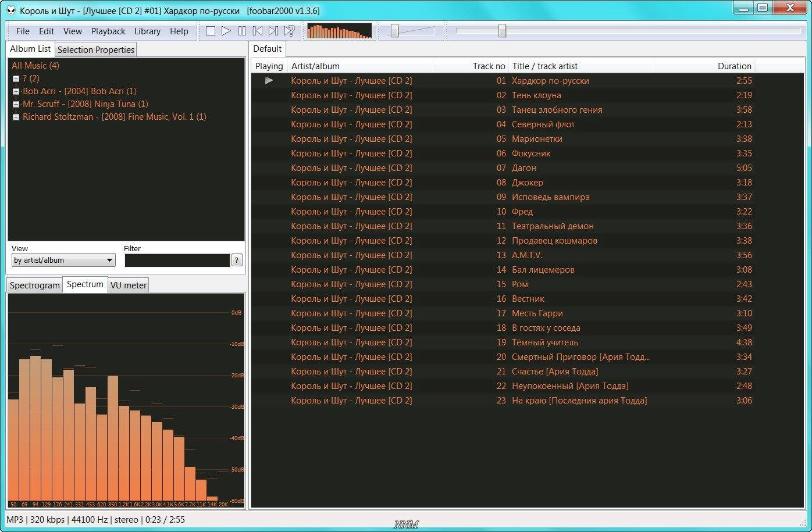812x532 pixels.
Task: Sort by the Track no column header
Action: [471, 66]
